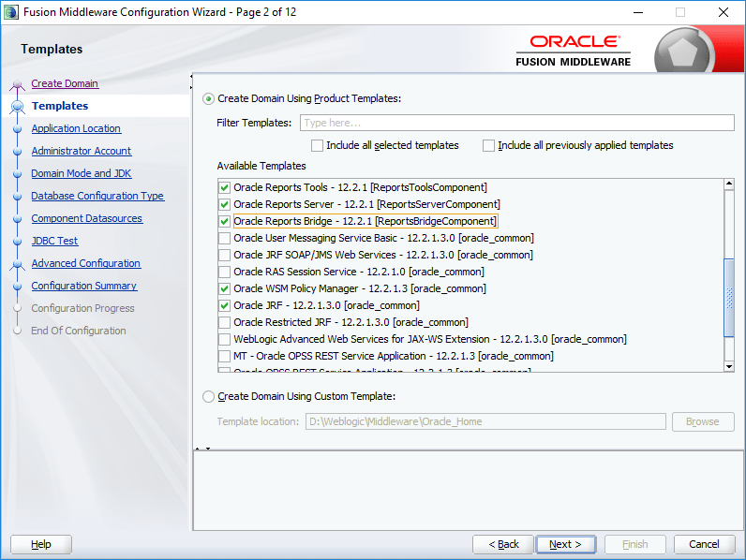Select Create Domain Using Custom Template radio
Image resolution: width=746 pixels, height=560 pixels.
coord(208,396)
